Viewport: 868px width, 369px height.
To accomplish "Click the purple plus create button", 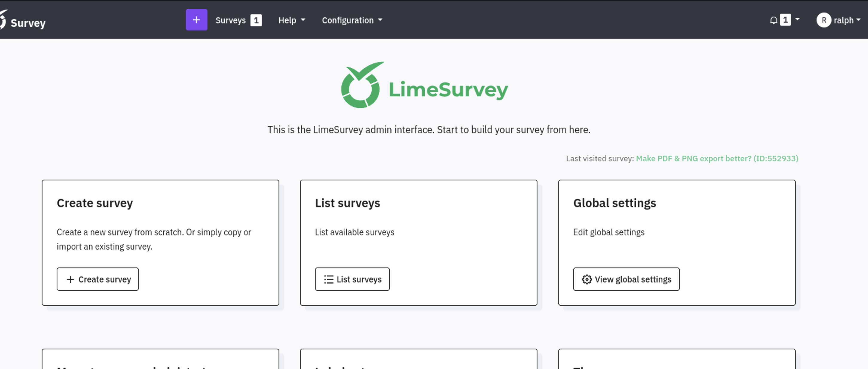I will click(196, 20).
